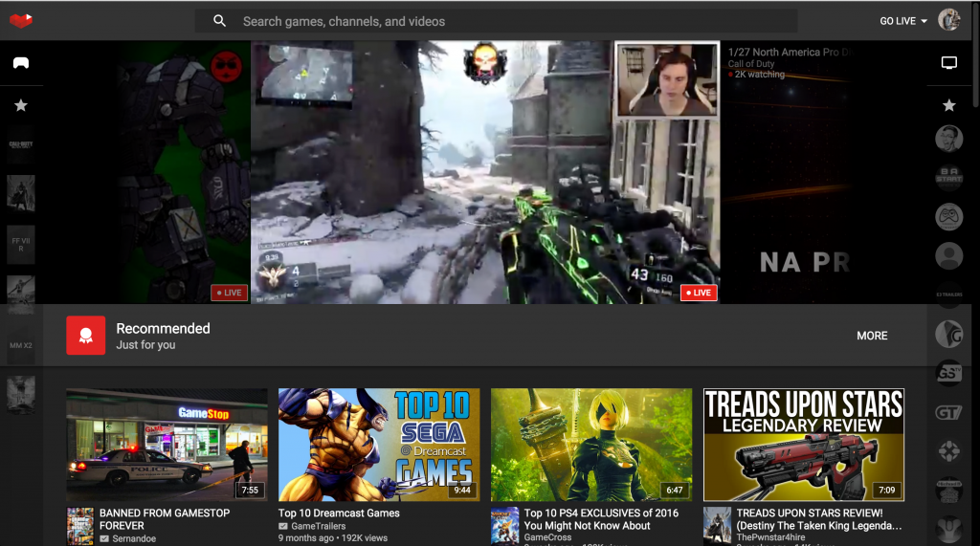Focus the search games, channels, and videos field
This screenshot has width=980, height=546.
point(496,21)
